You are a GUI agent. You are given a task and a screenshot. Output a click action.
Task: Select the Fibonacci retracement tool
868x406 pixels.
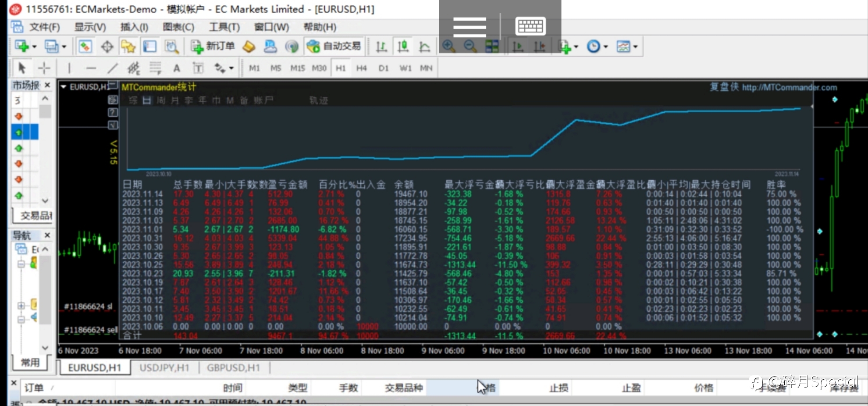point(155,68)
